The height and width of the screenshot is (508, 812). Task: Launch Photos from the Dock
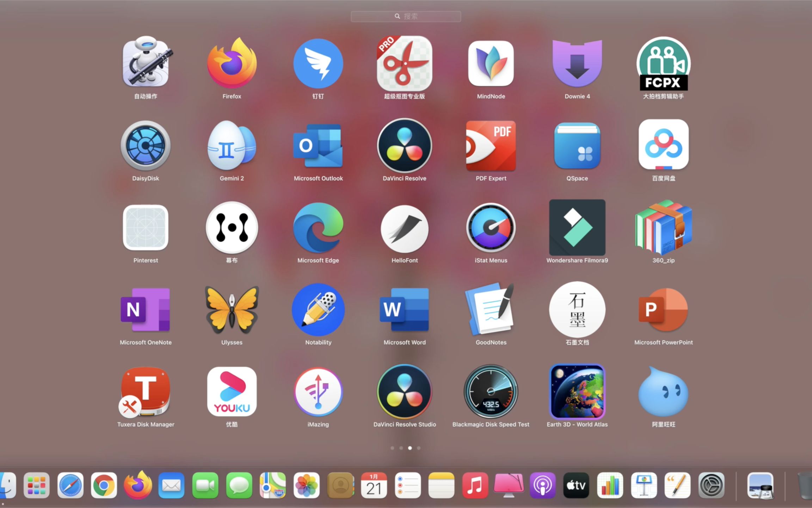[306, 485]
